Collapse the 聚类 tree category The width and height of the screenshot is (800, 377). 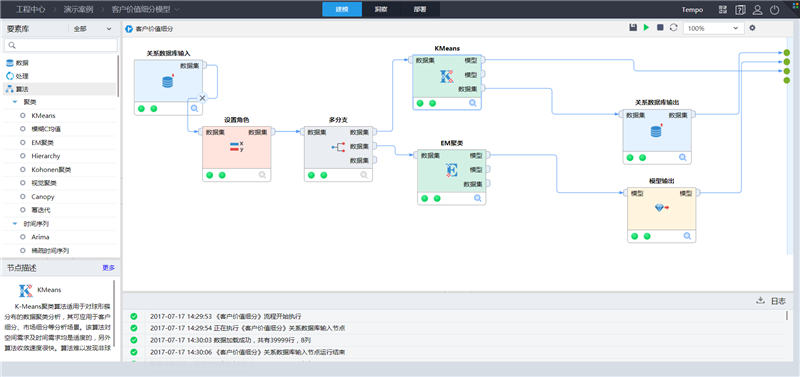(15, 102)
